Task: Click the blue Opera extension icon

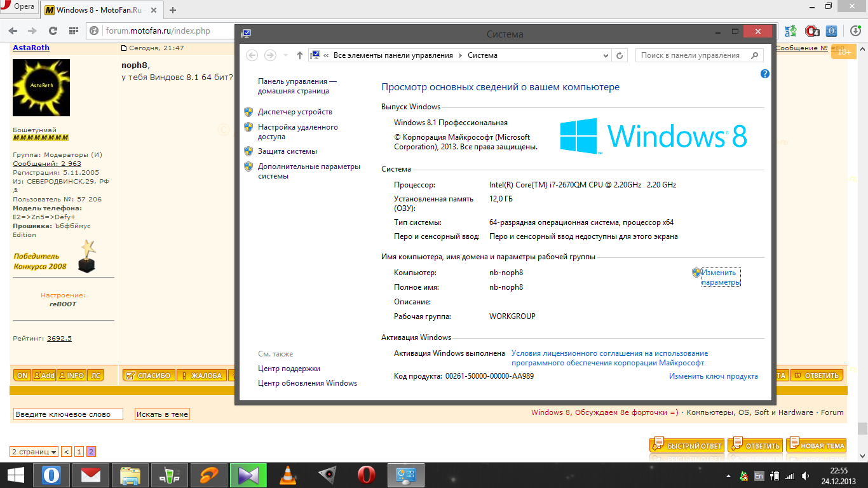Action: point(832,30)
